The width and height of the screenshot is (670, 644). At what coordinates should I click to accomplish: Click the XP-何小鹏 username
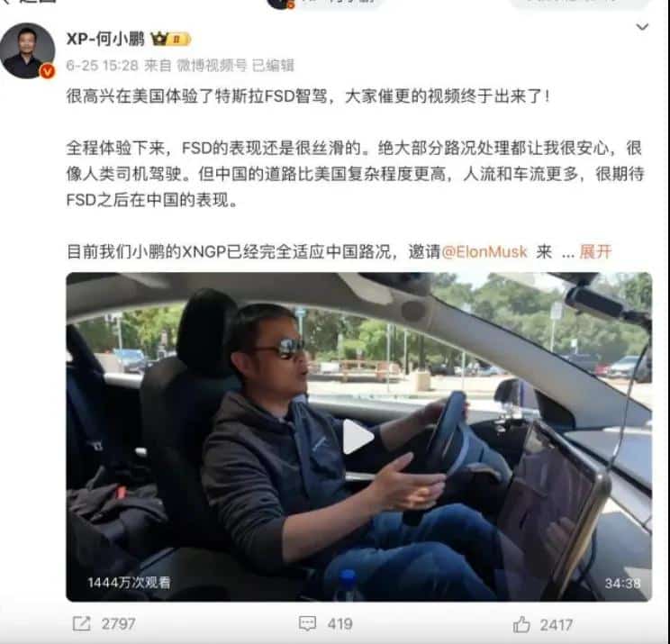[105, 39]
